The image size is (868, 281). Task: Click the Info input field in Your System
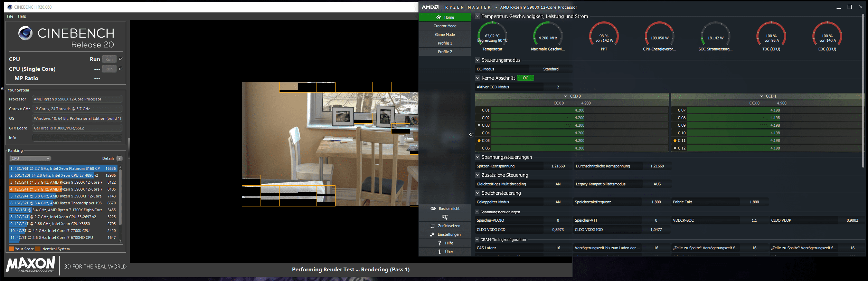click(77, 138)
